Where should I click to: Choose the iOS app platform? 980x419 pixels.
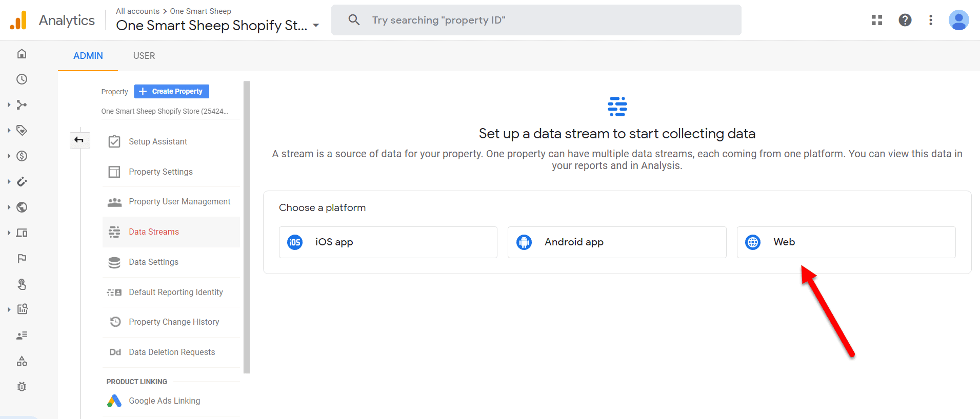pyautogui.click(x=388, y=242)
